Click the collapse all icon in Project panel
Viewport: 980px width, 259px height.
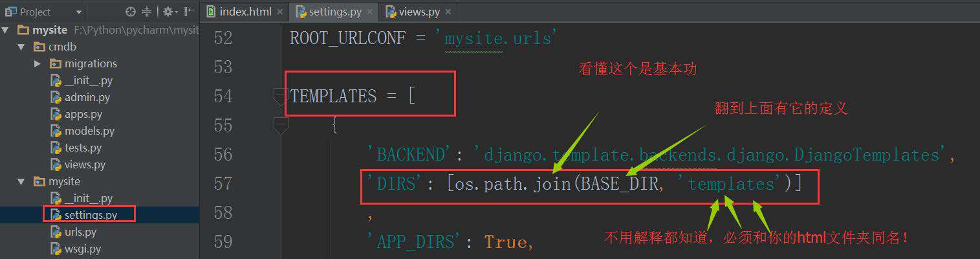(147, 12)
